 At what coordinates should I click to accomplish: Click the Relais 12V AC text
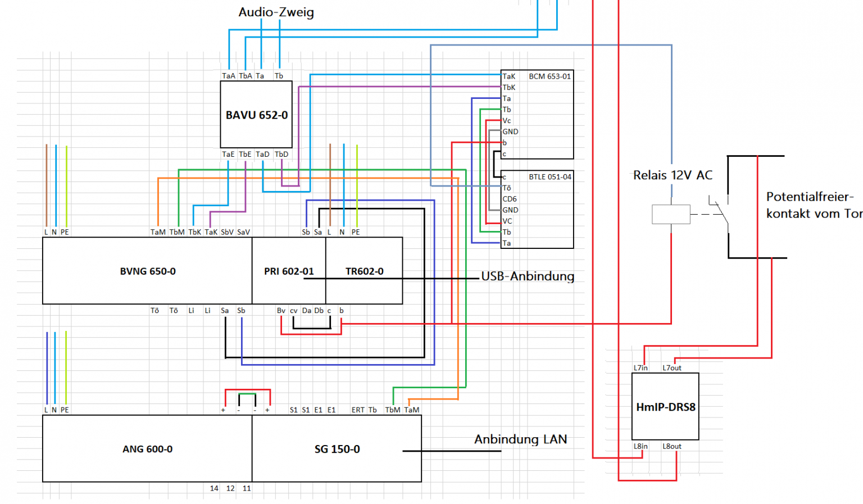point(673,175)
